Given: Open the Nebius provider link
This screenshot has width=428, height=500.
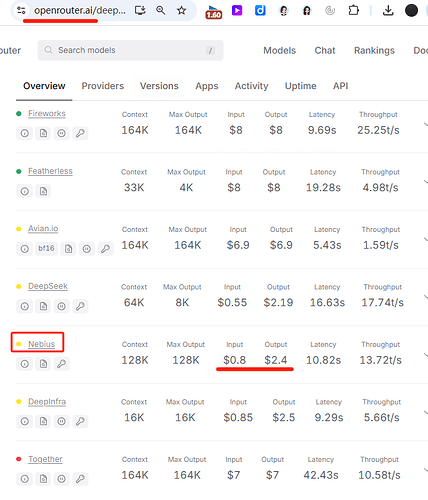Looking at the screenshot, I should 41,344.
